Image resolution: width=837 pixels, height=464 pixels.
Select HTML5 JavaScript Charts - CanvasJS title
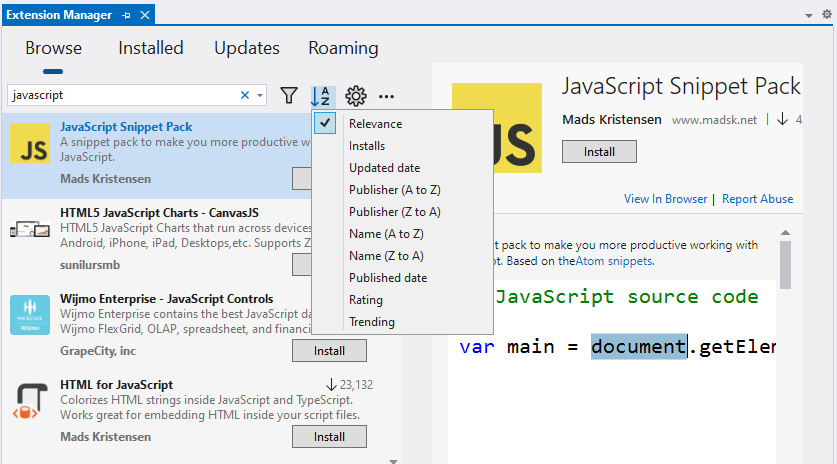pos(159,213)
